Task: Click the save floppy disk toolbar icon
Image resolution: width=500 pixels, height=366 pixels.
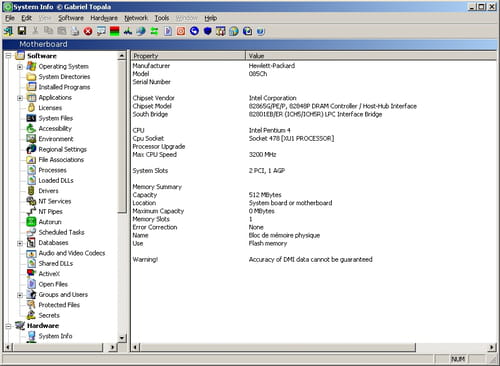Action: [x=22, y=31]
